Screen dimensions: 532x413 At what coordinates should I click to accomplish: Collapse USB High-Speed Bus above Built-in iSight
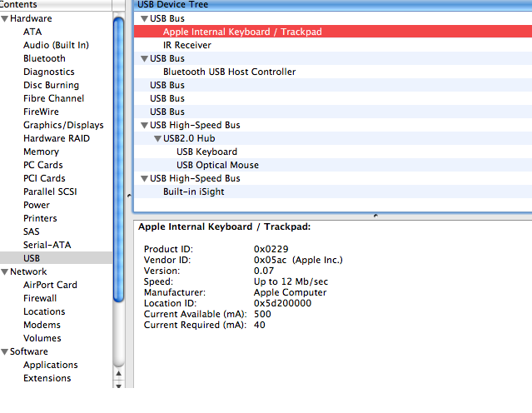pos(145,179)
